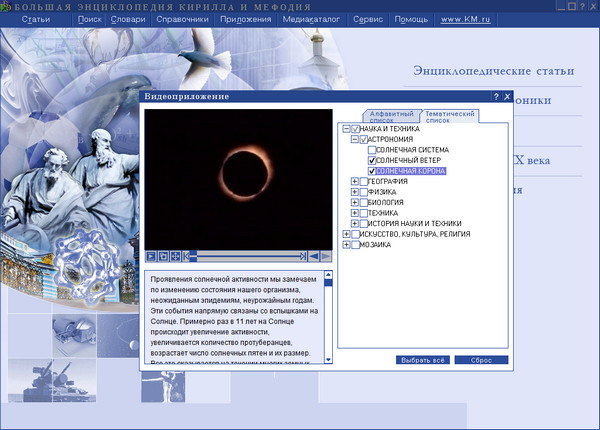This screenshot has height=430, width=600.
Task: Expand the ИСКУССТВО, КУЛЬТУРА, РЕЛИГИЯ branch
Action: (346, 234)
